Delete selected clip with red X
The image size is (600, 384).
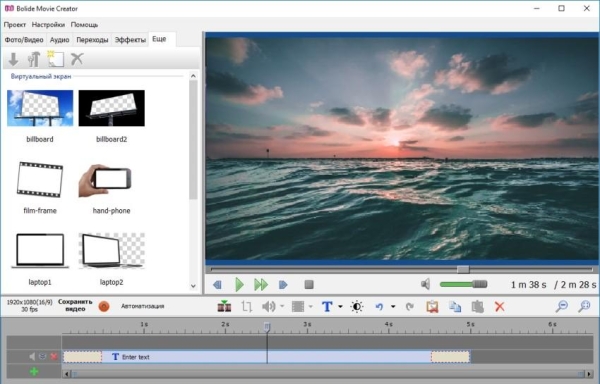[499, 306]
